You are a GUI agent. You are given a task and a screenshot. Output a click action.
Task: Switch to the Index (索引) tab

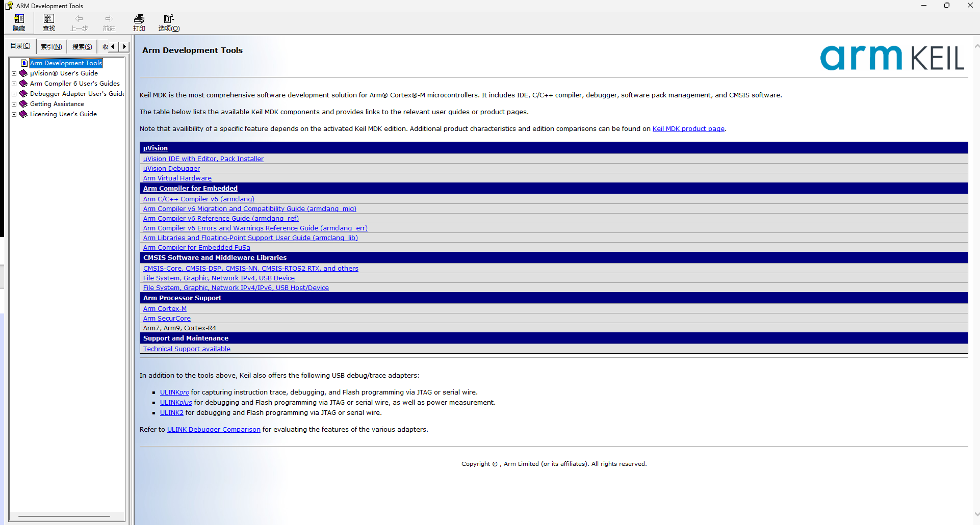pyautogui.click(x=51, y=47)
